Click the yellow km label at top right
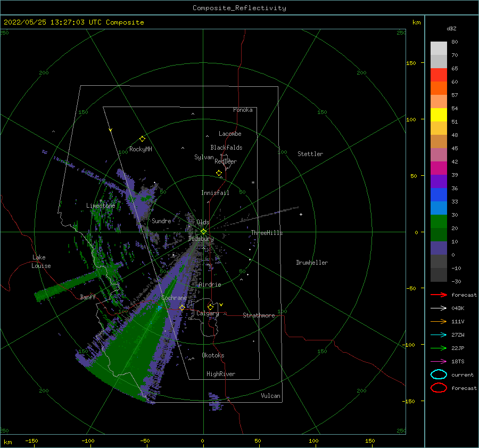This screenshot has height=448, width=479. [x=417, y=22]
